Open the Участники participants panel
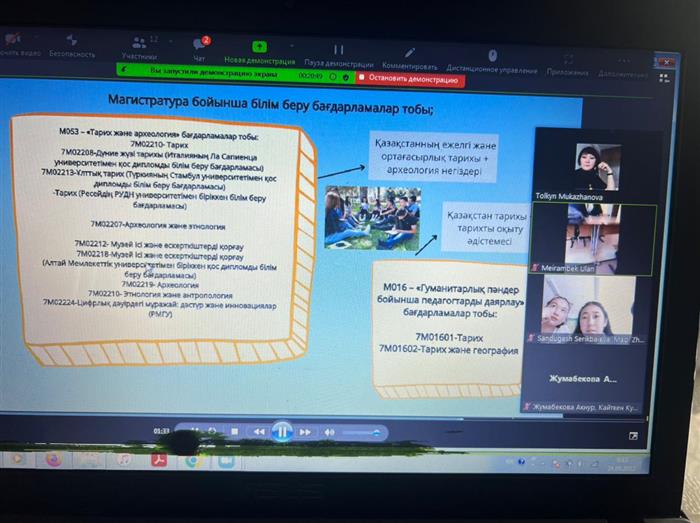 click(x=140, y=47)
